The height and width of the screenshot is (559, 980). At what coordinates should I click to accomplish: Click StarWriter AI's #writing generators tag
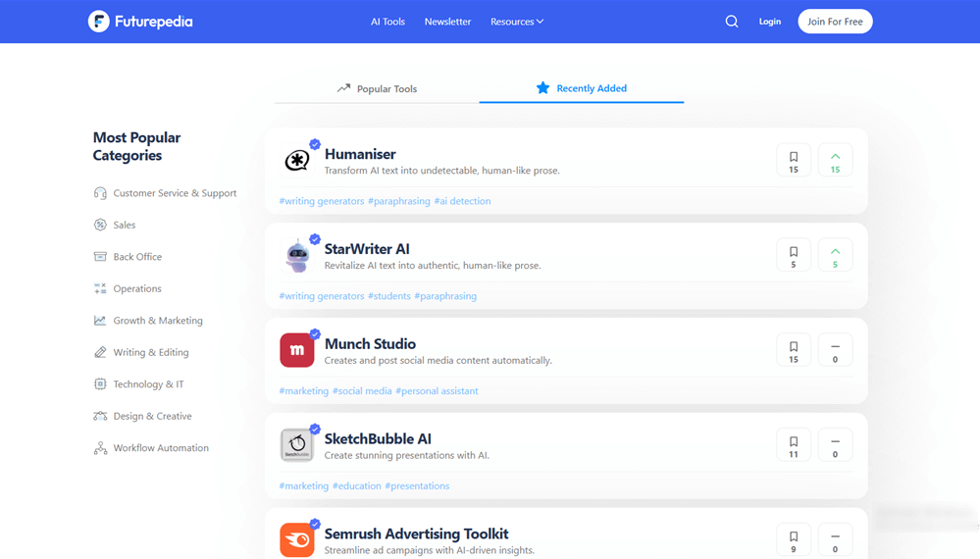[x=321, y=296]
